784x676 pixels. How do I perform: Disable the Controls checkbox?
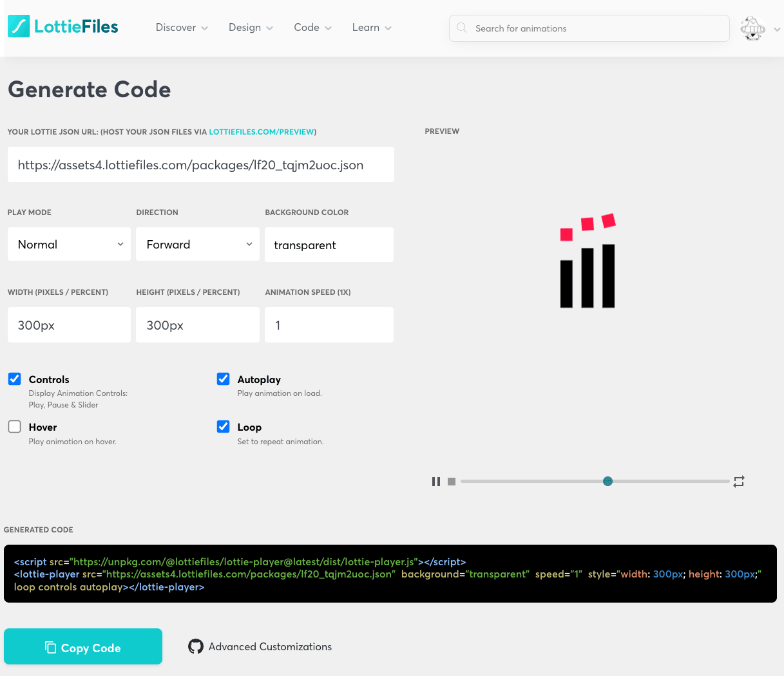tap(14, 379)
